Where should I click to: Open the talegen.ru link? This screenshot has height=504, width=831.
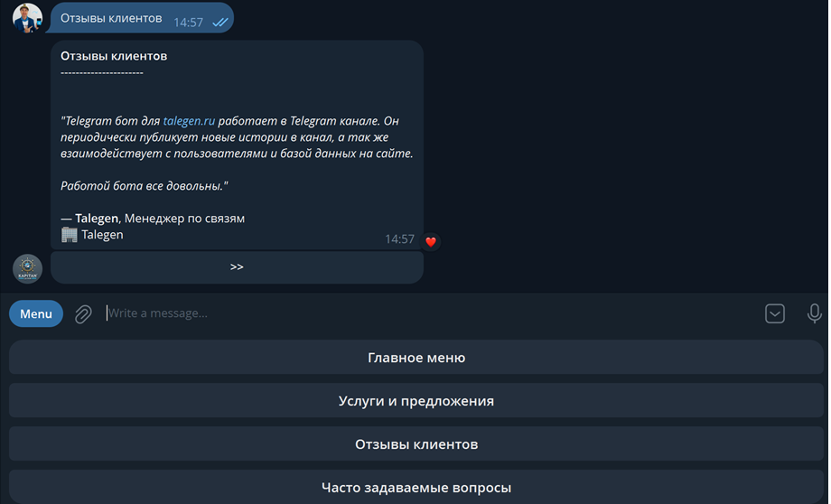point(189,121)
